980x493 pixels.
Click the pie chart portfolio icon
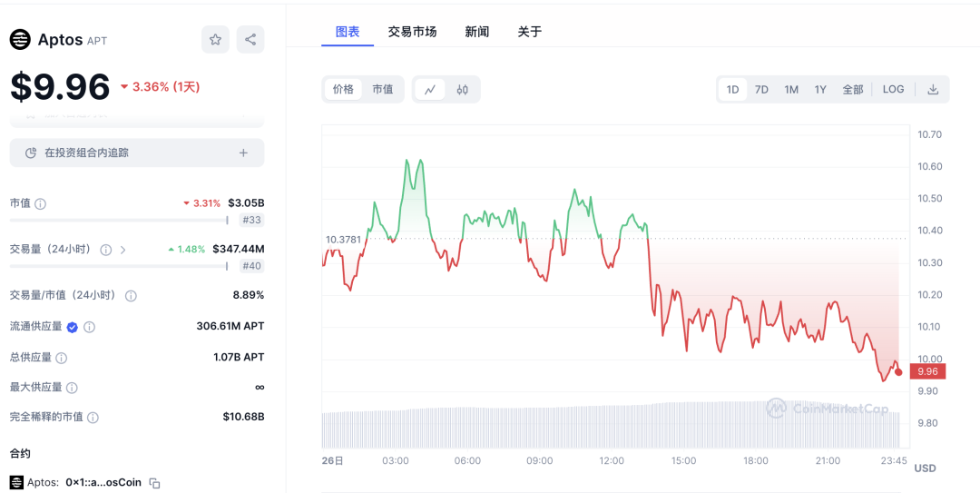[x=30, y=153]
